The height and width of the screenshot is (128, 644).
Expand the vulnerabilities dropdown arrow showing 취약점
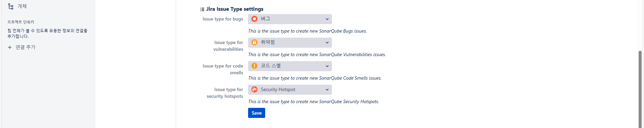pyautogui.click(x=327, y=43)
